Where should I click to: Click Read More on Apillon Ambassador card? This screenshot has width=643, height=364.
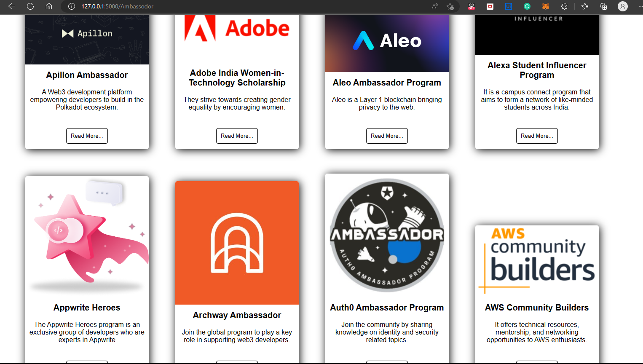[x=87, y=136]
